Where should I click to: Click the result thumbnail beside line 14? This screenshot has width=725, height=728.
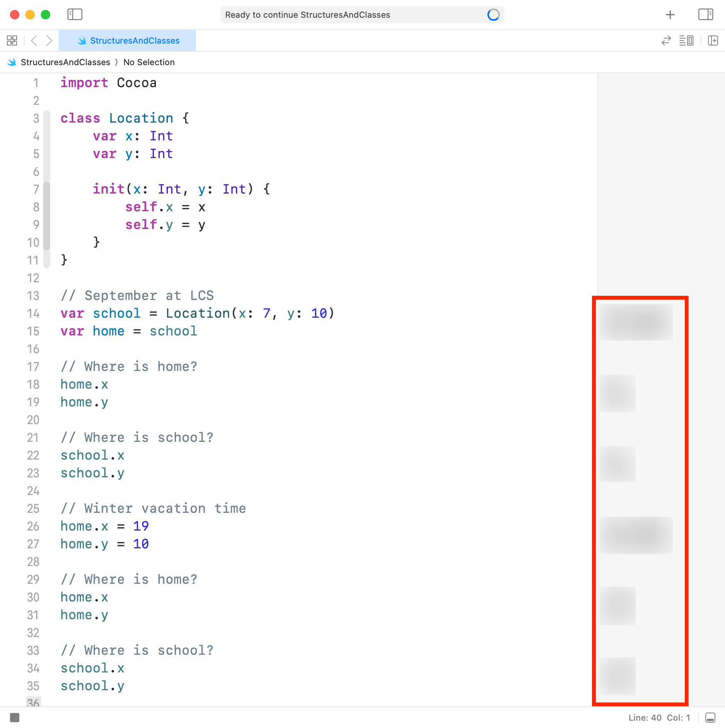pyautogui.click(x=636, y=322)
